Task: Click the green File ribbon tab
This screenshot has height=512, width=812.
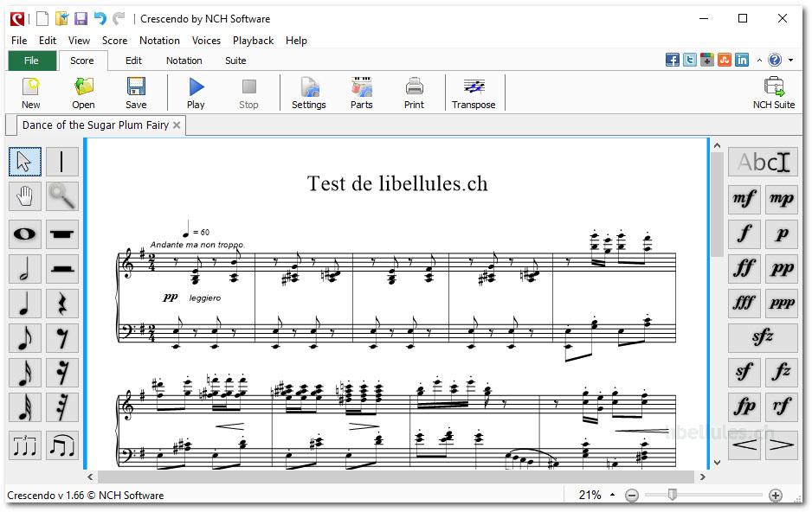Action: pyautogui.click(x=31, y=61)
